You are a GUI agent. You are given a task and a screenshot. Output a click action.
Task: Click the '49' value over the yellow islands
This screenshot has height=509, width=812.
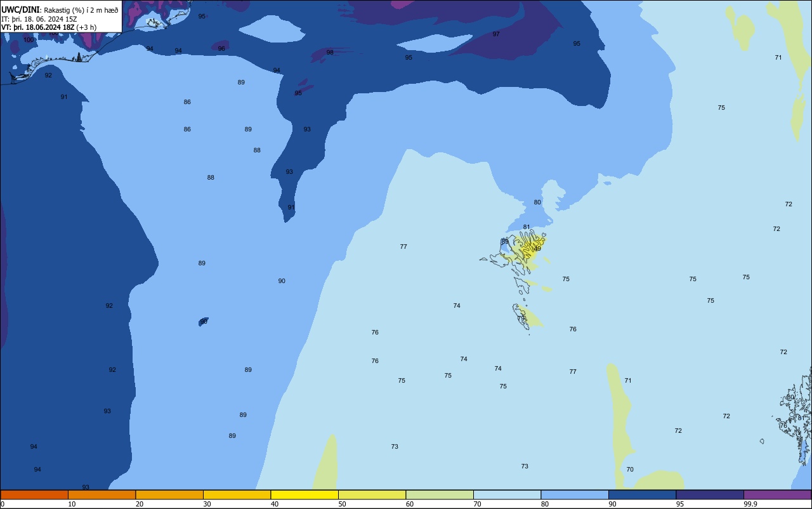coord(537,249)
